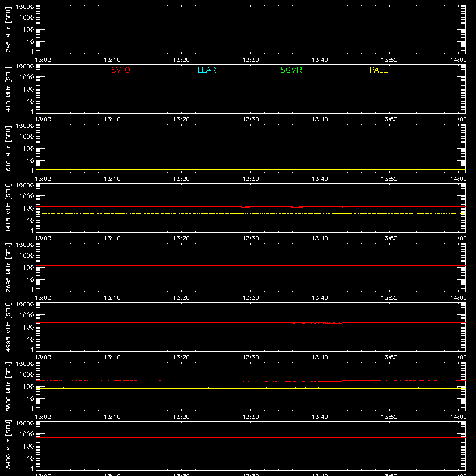Click the 10000 tick label on the 245 MHz plot

coord(25,7)
